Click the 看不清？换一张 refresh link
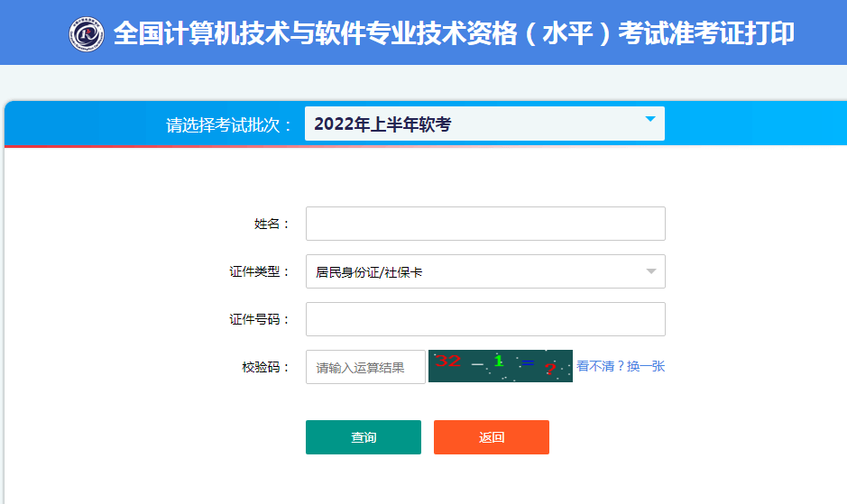 point(621,366)
